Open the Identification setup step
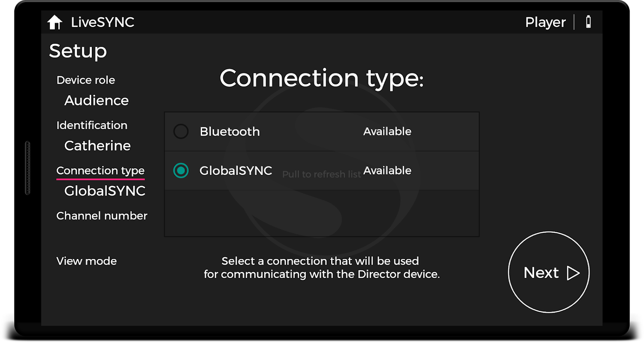This screenshot has width=644, height=343. click(x=92, y=125)
